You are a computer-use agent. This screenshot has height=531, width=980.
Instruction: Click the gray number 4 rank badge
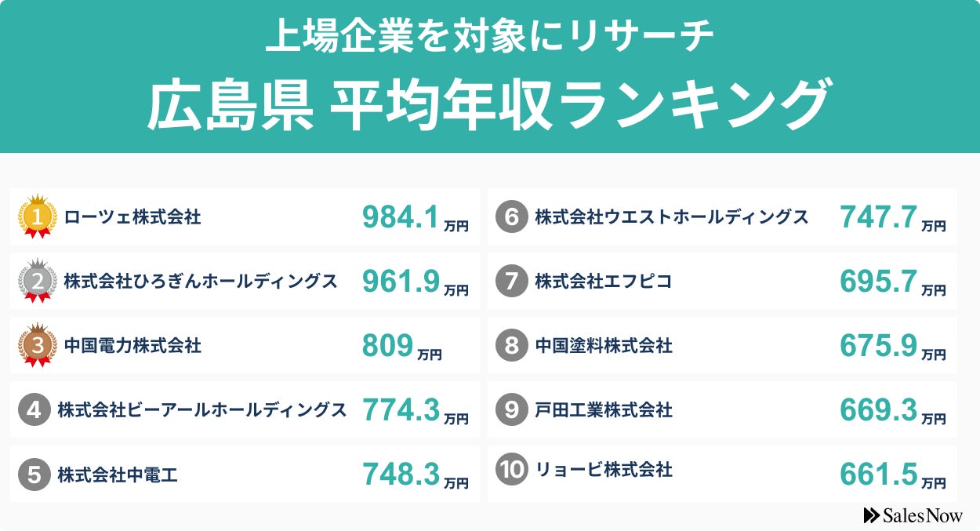tap(34, 410)
